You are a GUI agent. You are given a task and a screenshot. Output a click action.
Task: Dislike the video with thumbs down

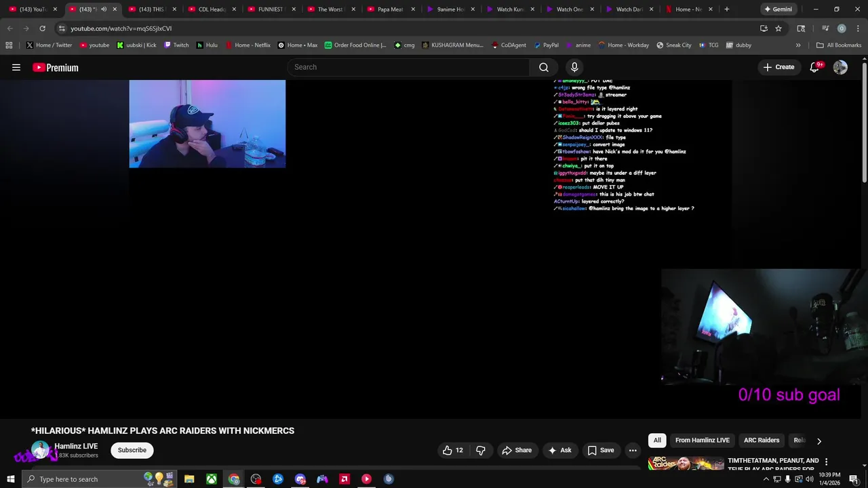(481, 450)
